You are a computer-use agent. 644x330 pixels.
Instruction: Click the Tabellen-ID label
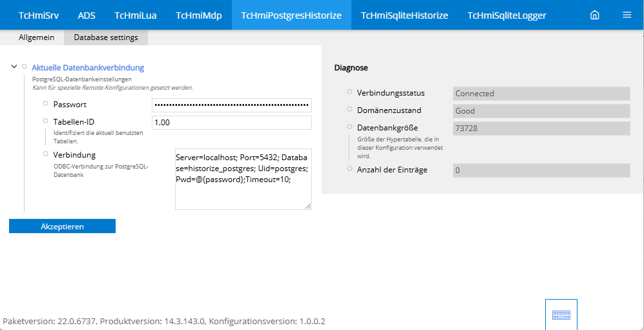tap(74, 122)
